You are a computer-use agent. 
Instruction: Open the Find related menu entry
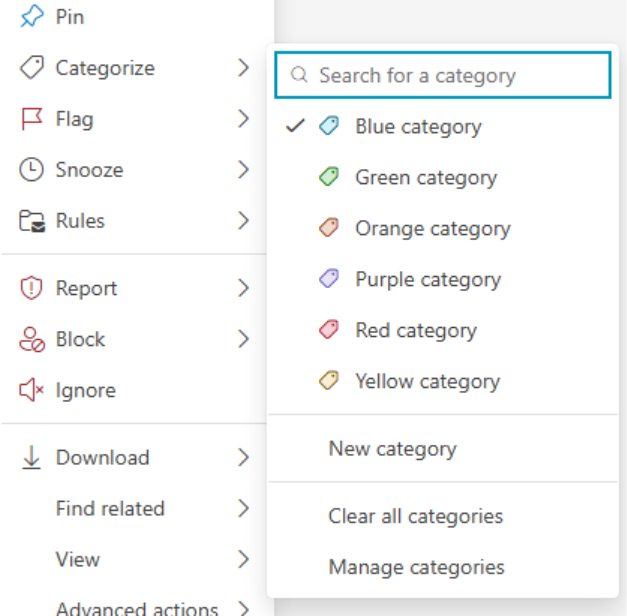[134, 508]
